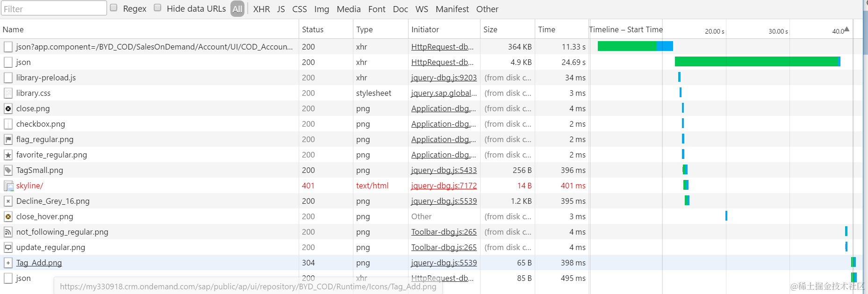
Task: Click the close_hover.png timeline marker
Action: point(726,215)
